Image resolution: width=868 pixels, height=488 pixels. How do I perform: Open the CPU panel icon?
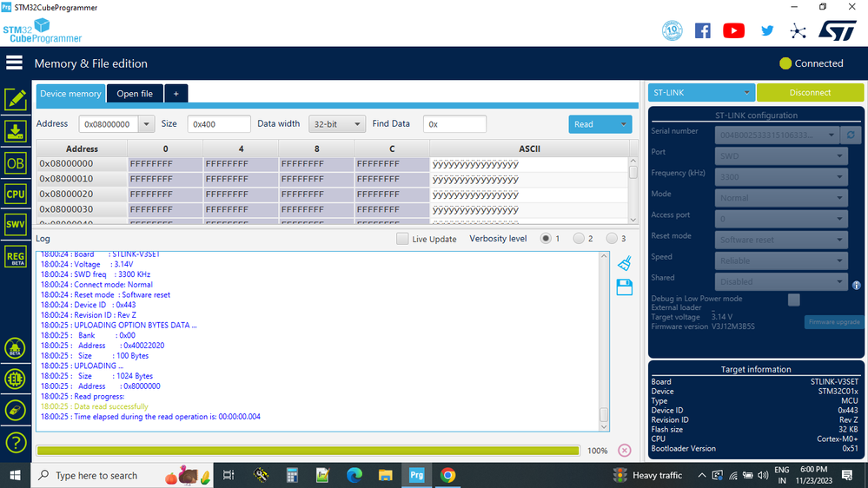[16, 195]
